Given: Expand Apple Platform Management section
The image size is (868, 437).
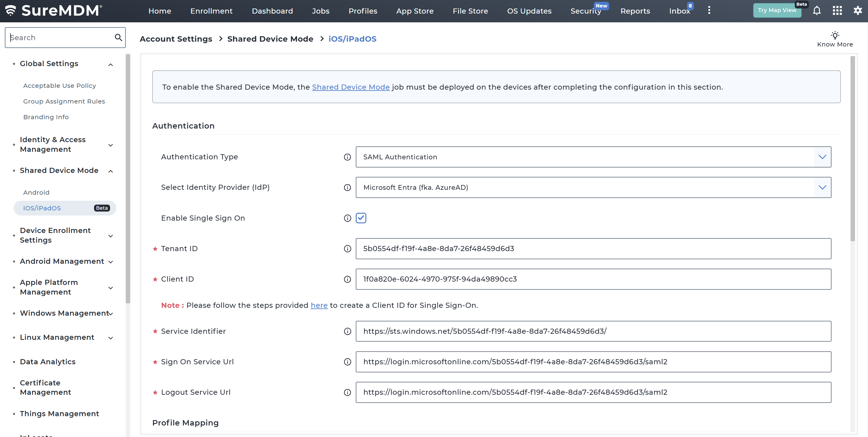Looking at the screenshot, I should 111,288.
